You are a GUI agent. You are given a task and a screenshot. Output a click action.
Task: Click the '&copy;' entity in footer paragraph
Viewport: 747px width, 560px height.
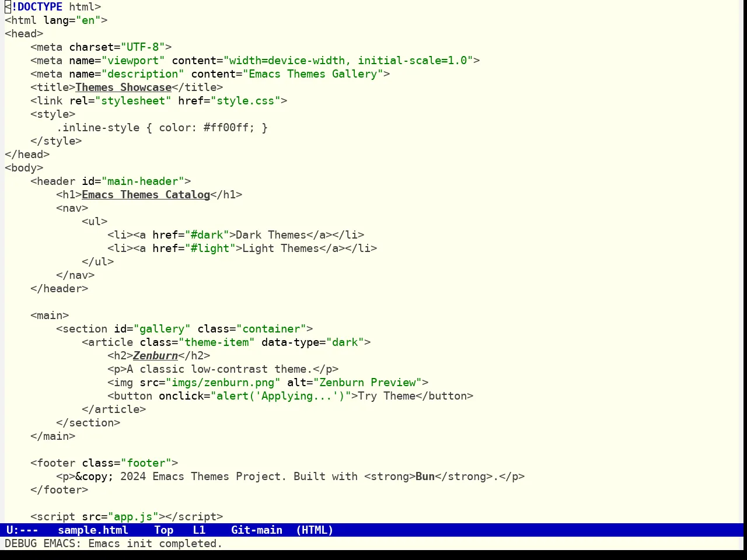(95, 477)
